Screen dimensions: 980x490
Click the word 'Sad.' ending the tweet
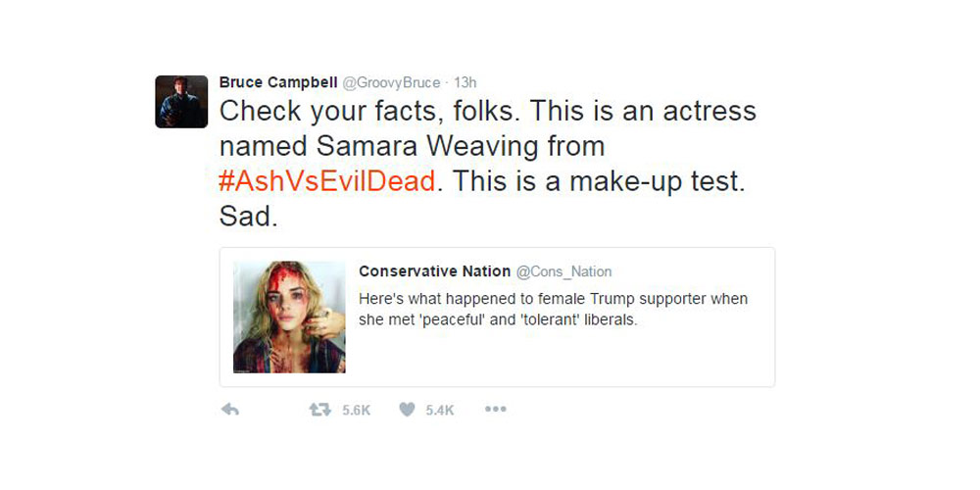(248, 217)
